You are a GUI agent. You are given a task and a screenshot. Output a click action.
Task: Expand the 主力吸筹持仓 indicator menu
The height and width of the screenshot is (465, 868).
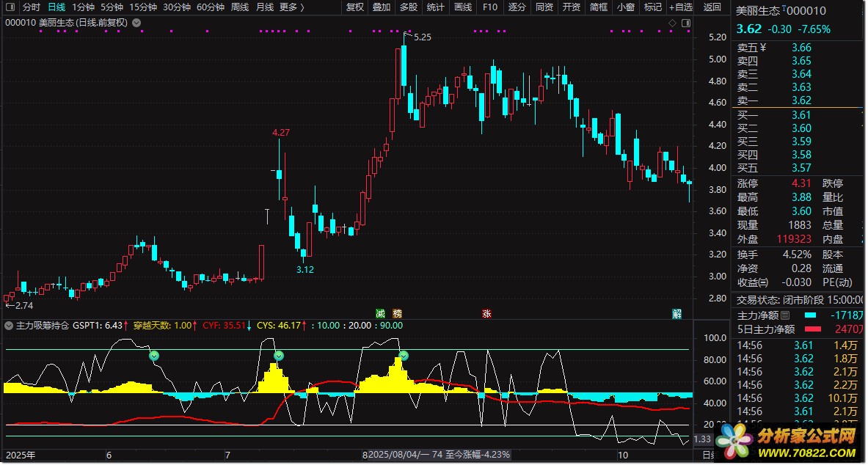pos(9,326)
